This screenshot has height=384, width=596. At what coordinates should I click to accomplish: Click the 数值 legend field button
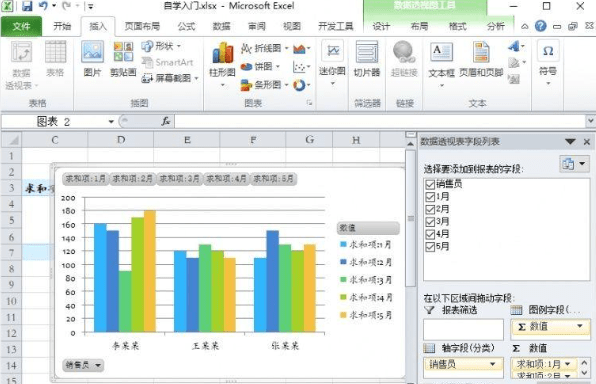click(x=368, y=228)
